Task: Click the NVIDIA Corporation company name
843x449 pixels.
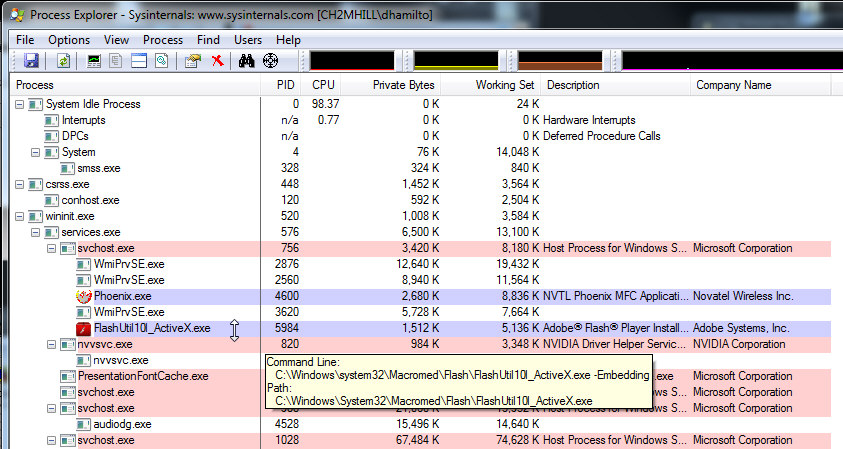Action: point(739,345)
